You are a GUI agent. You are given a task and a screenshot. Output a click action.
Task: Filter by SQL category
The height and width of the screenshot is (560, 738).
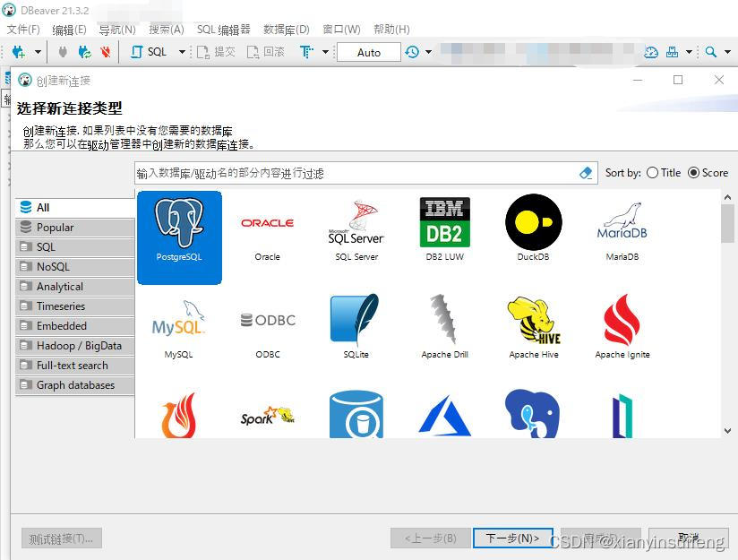tap(75, 247)
